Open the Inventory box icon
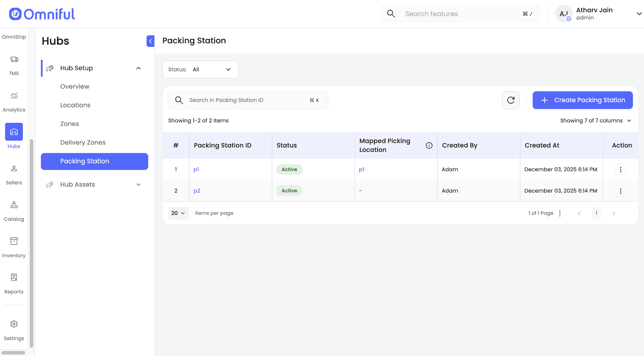Screen dimensions: 644x356 tap(14, 241)
